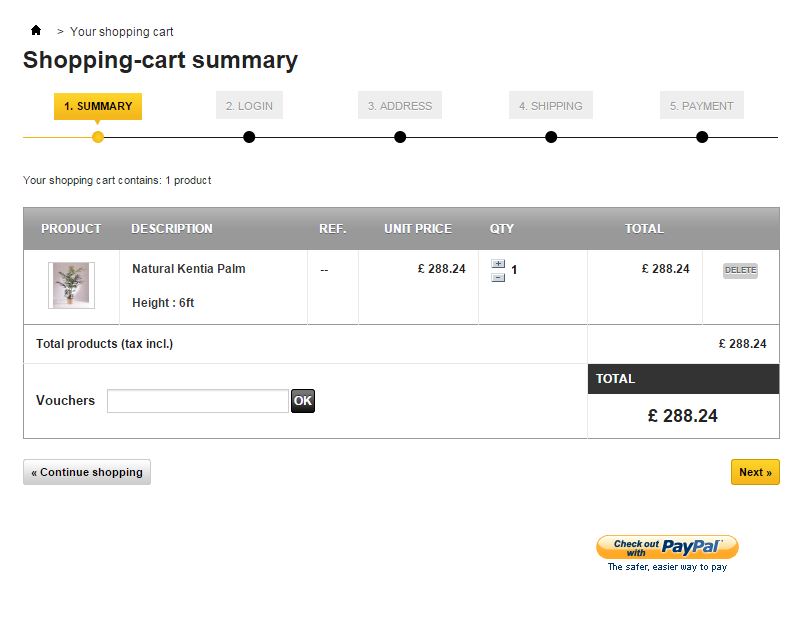Image resolution: width=798 pixels, height=637 pixels.
Task: Open the Natural Kentia Palm thumbnail
Action: (x=71, y=285)
